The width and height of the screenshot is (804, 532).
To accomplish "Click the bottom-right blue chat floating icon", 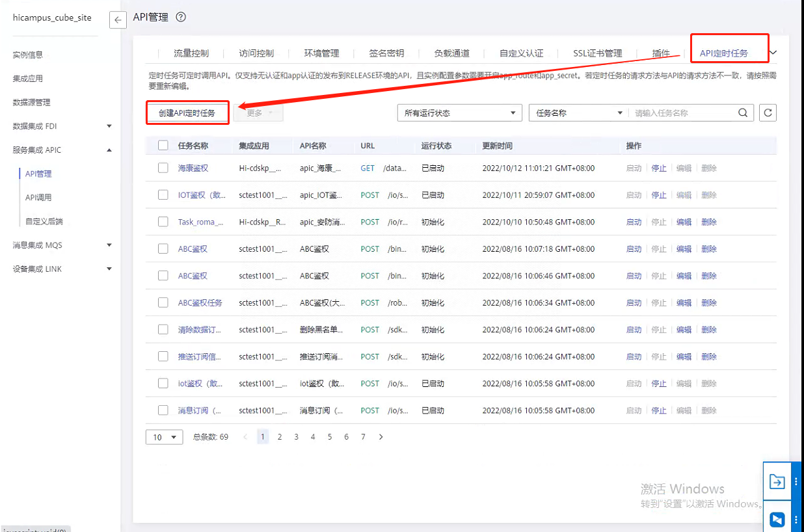I will 777,519.
